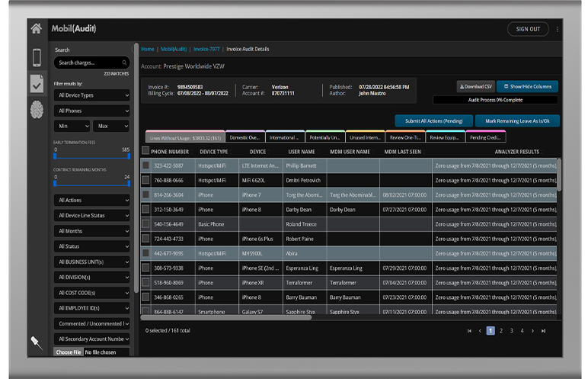Tick the checkbox for 814-266-3604
The height and width of the screenshot is (379, 588).
coord(145,194)
